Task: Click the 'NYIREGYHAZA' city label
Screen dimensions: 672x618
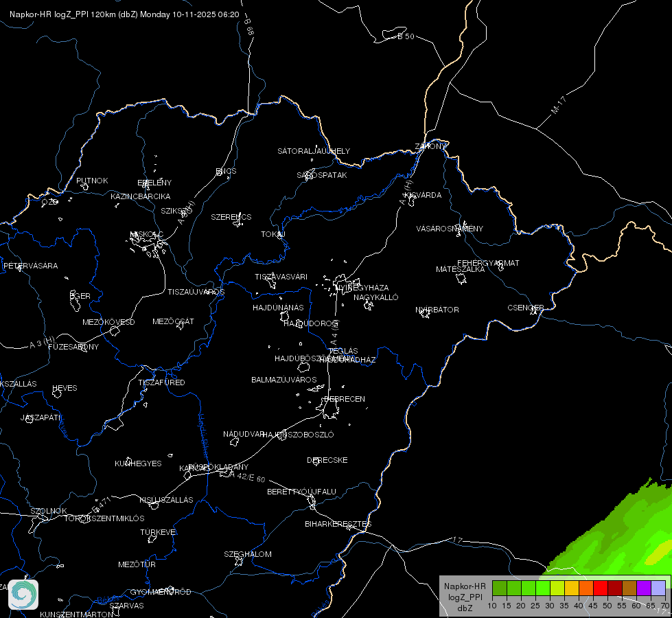Action: [x=362, y=287]
